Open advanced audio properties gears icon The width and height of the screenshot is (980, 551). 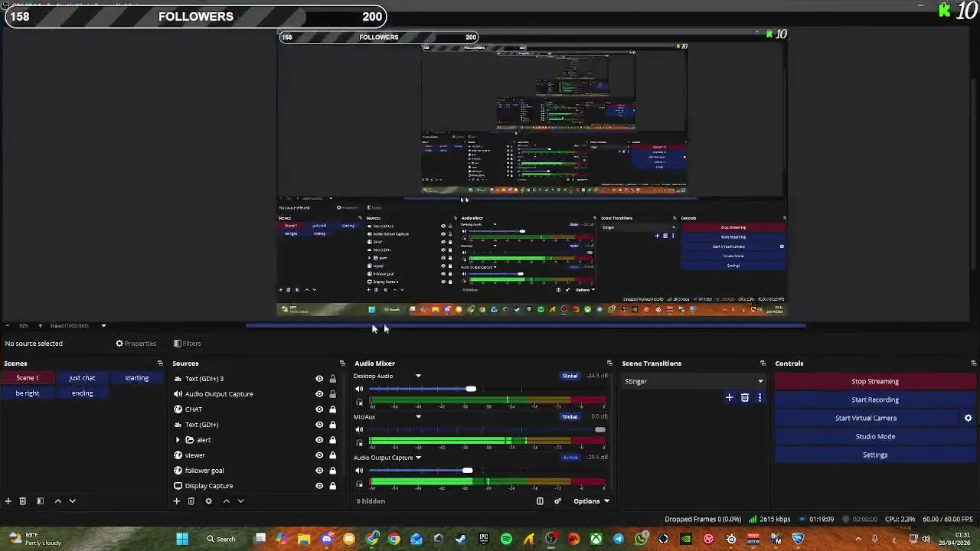click(x=557, y=501)
